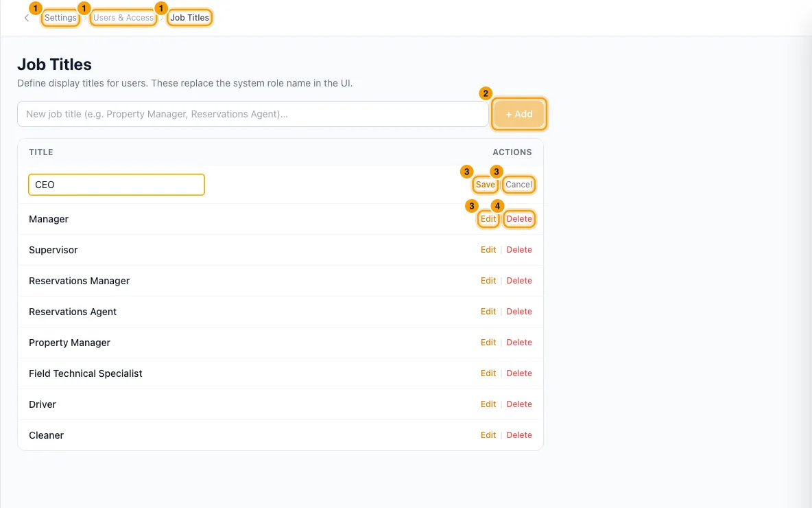This screenshot has height=508, width=812.
Task: Select the Driver row text
Action: tap(43, 404)
